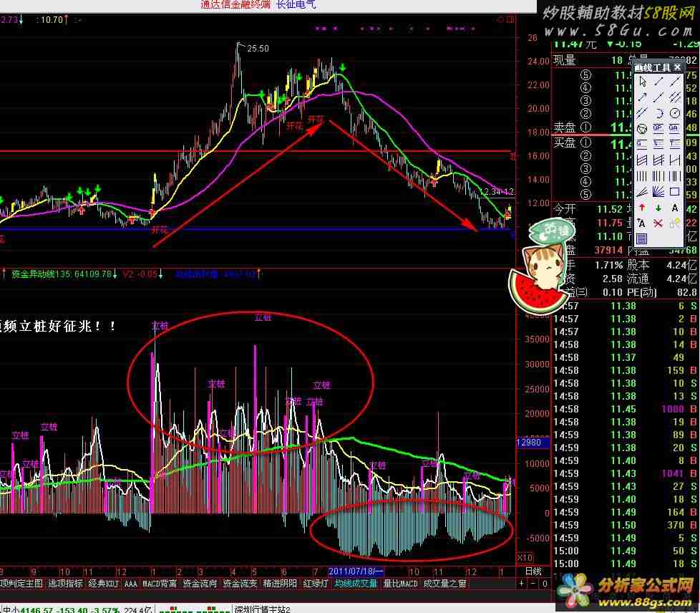Click the 25.50 peak price label
Image resolution: width=700 pixels, height=613 pixels.
tap(258, 48)
